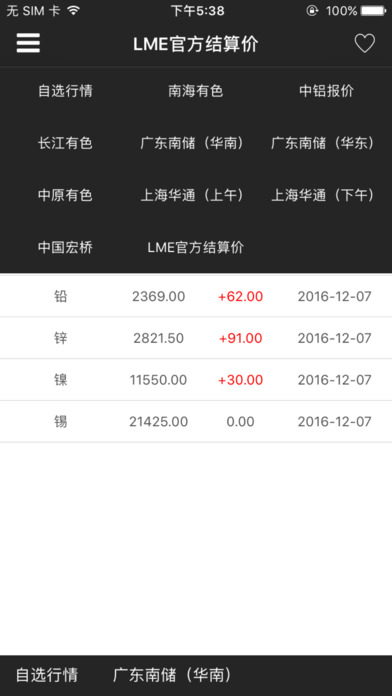Open the 中铝报价 quotes

tap(326, 91)
